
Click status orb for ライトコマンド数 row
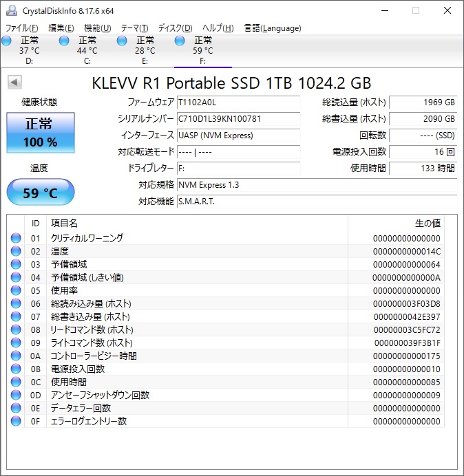(x=16, y=343)
